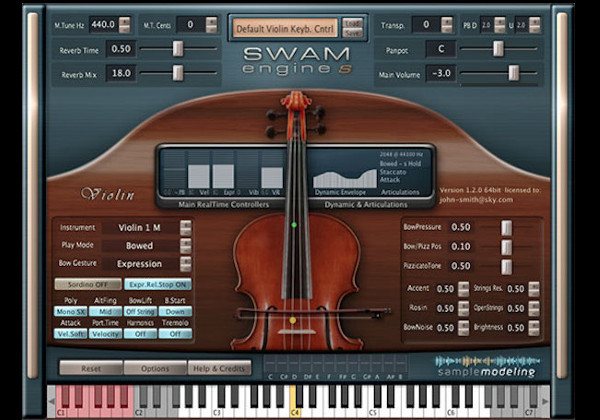Click the BowPressure value 0.50

coord(461,227)
